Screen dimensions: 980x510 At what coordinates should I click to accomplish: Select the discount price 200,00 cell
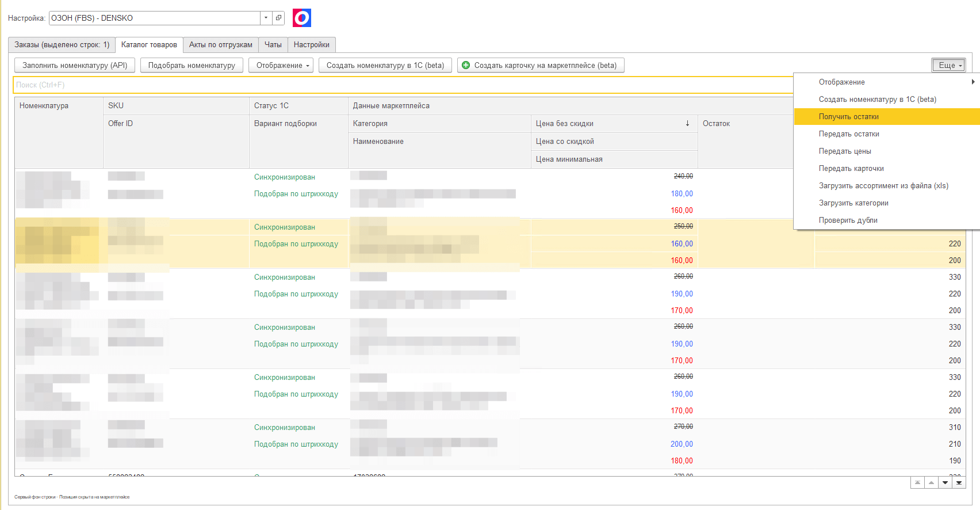coord(682,444)
